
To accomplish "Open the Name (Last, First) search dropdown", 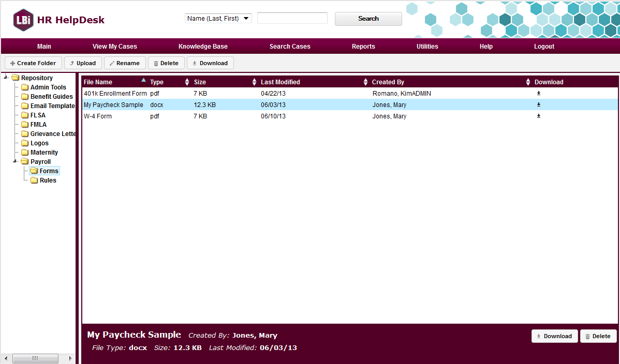I will coord(218,18).
